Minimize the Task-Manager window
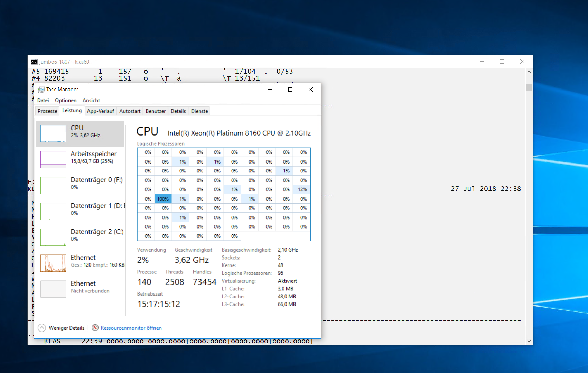 point(270,90)
